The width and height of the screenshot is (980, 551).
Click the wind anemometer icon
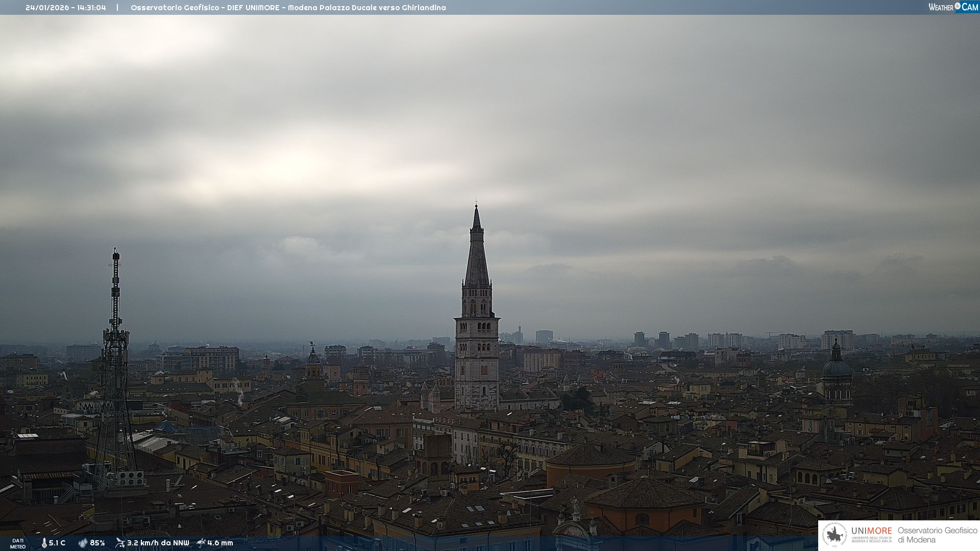[x=120, y=543]
